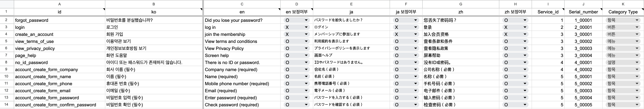Open en 보정여부 dropdown for forgot_password row
Viewport: 644px width, 109px height.
(x=296, y=20)
